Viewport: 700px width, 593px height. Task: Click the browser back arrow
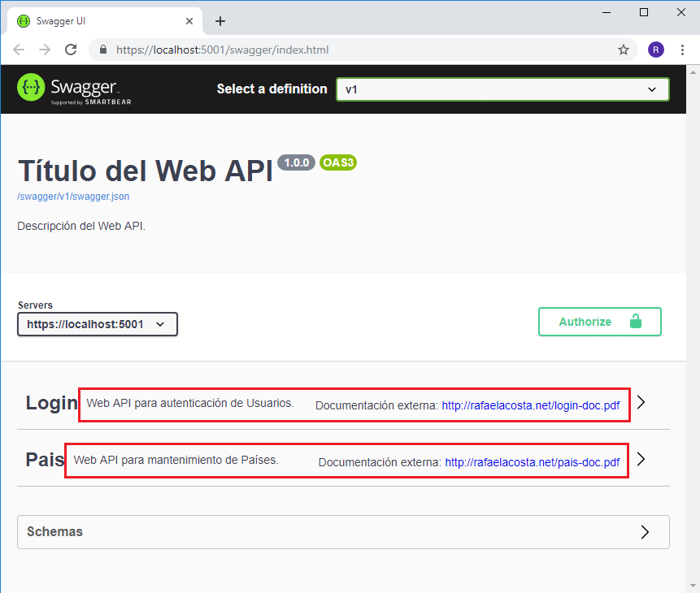point(19,50)
